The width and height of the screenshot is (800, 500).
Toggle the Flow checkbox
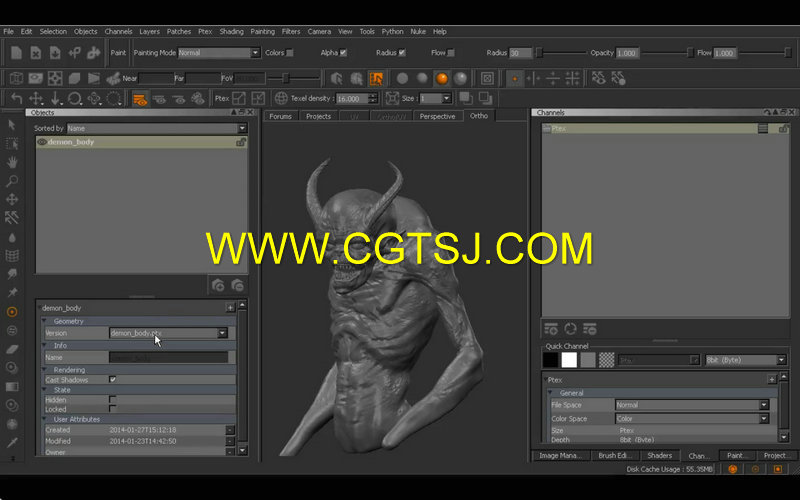[x=451, y=53]
